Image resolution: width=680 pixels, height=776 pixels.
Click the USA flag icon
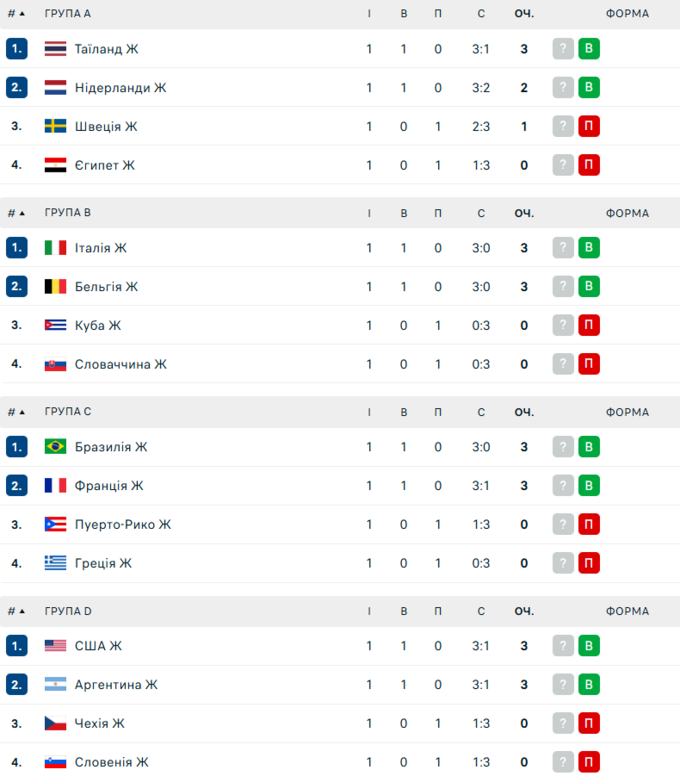point(55,646)
